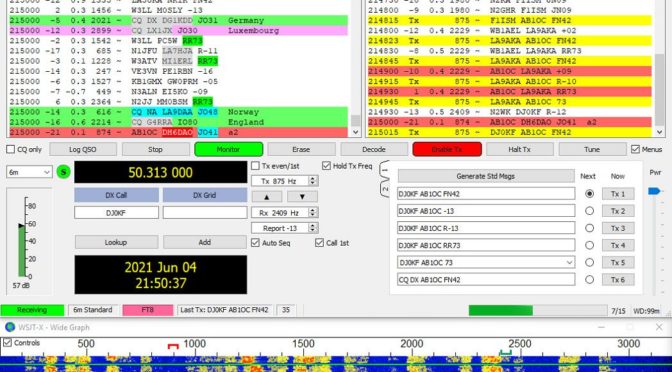Click the DJ0KF AB1OC RR73 message field

(x=486, y=245)
